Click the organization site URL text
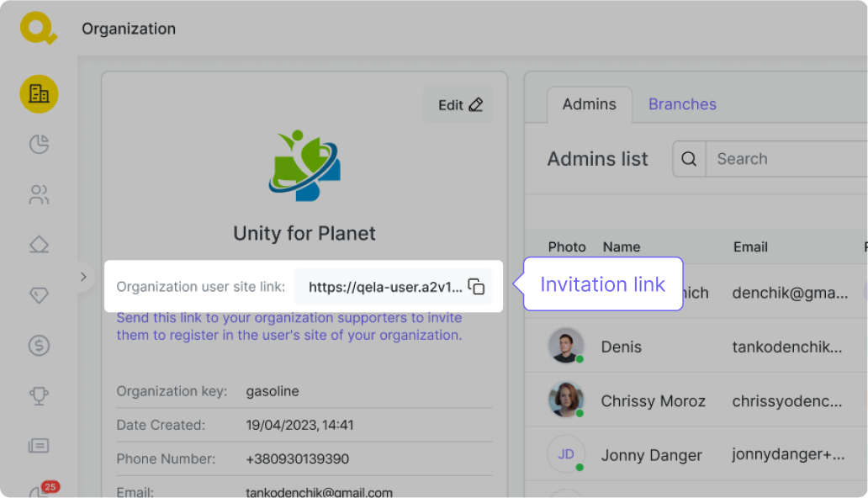 [384, 287]
